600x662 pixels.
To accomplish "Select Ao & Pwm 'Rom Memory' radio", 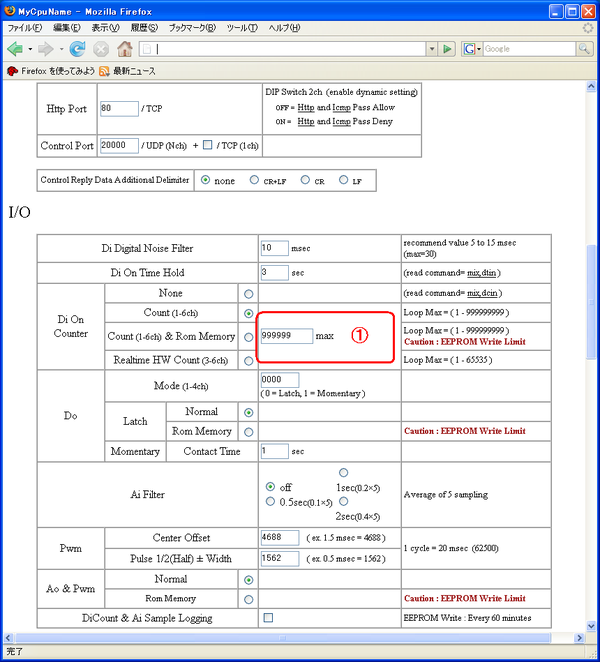I will 249,600.
